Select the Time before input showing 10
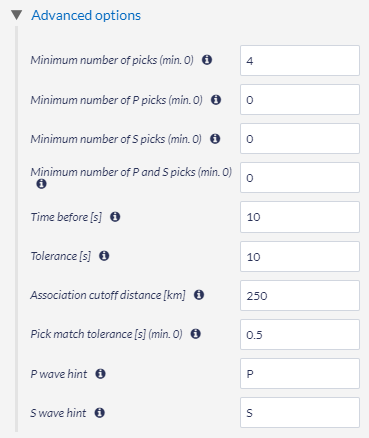369x438 pixels. (x=300, y=217)
